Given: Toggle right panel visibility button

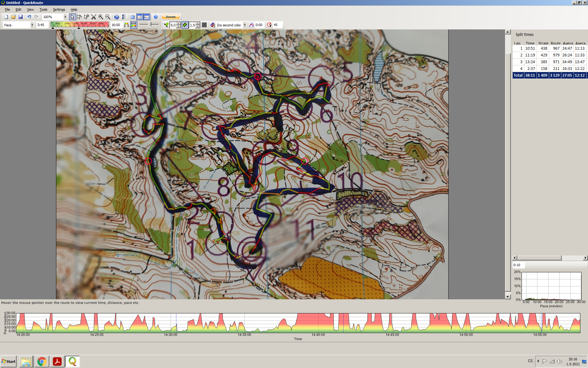Looking at the screenshot, I should [140, 17].
